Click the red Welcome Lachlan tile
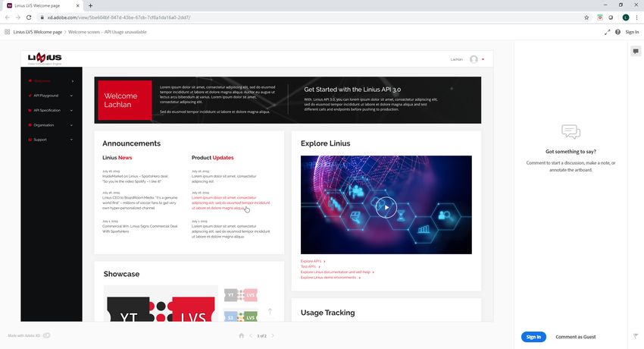This screenshot has height=349, width=644. 125,100
